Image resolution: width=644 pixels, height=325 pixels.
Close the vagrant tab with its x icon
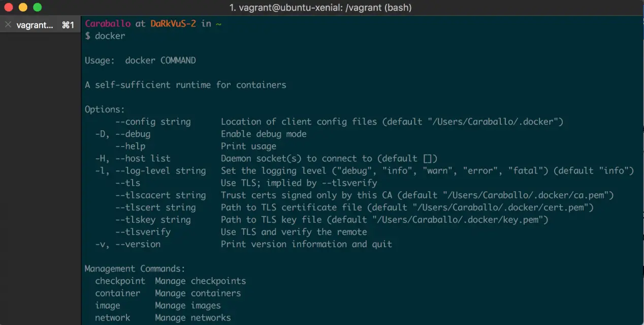click(8, 24)
